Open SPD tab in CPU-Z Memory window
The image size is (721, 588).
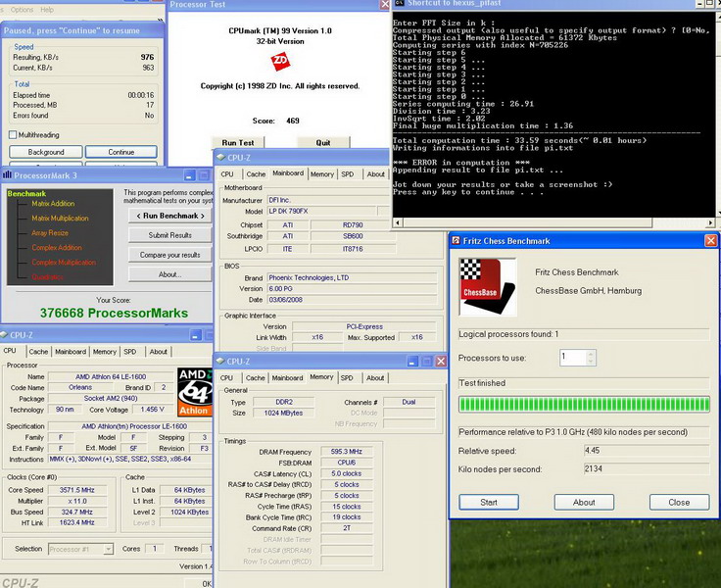click(x=347, y=377)
